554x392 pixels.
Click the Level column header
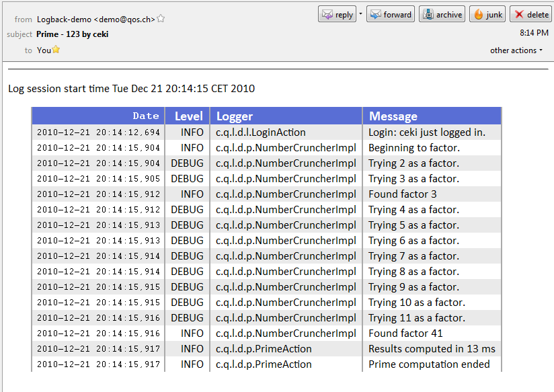click(x=188, y=116)
